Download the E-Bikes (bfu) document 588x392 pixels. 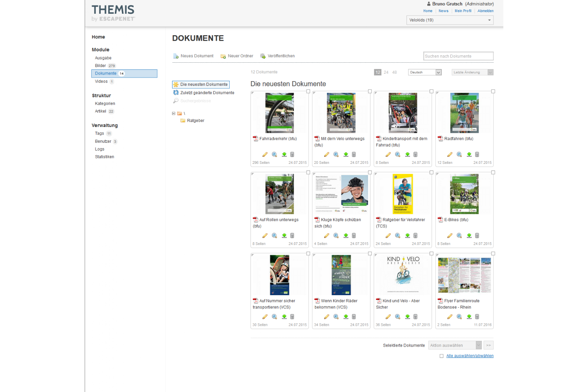point(469,236)
